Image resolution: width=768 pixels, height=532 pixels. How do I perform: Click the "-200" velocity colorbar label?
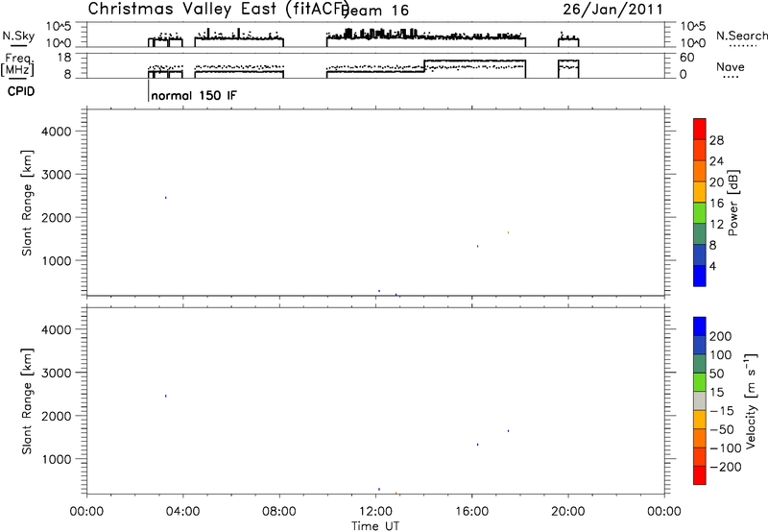coord(725,467)
